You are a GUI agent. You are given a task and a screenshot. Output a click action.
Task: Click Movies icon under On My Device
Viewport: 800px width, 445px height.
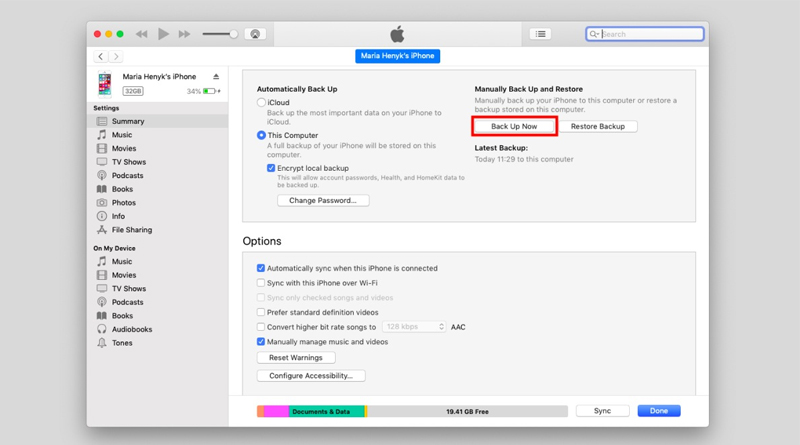click(x=102, y=275)
